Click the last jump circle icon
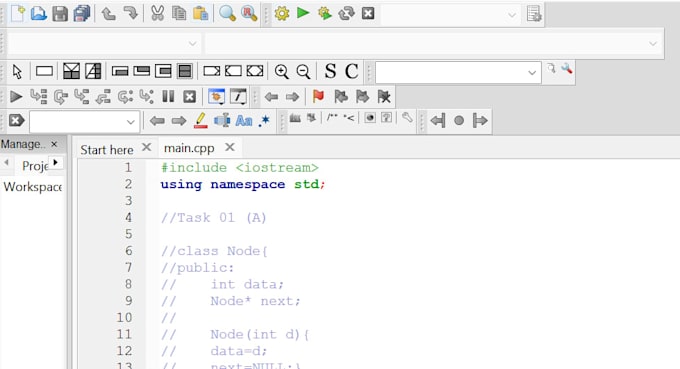 tap(459, 121)
